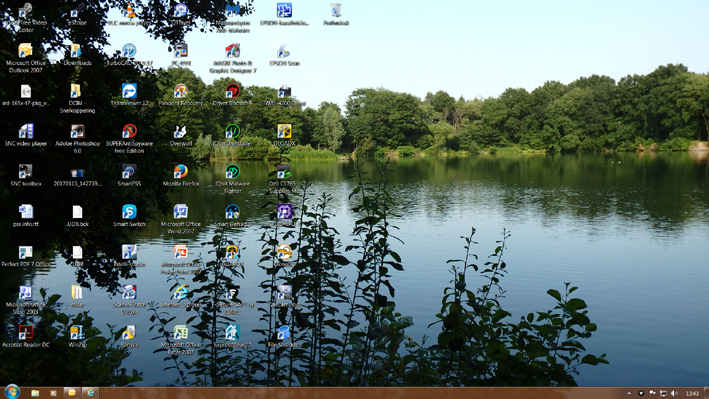Select the Recycle Bin icon
Viewport: 709px width, 399px height.
336,14
